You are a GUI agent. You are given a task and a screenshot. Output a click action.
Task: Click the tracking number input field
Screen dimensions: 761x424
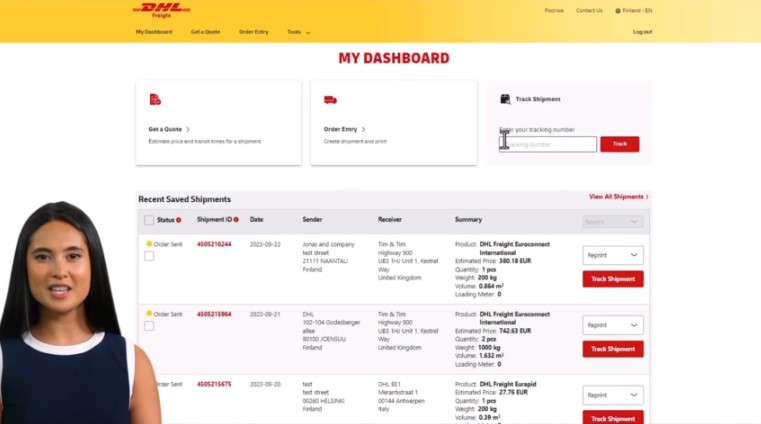coord(548,144)
